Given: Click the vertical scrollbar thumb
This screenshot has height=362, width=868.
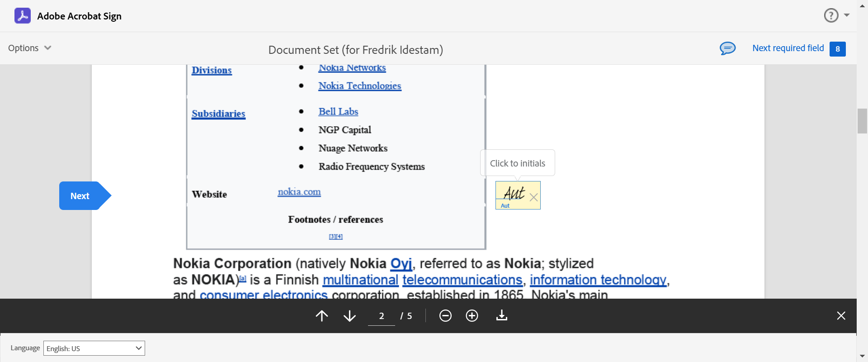Looking at the screenshot, I should (862, 121).
